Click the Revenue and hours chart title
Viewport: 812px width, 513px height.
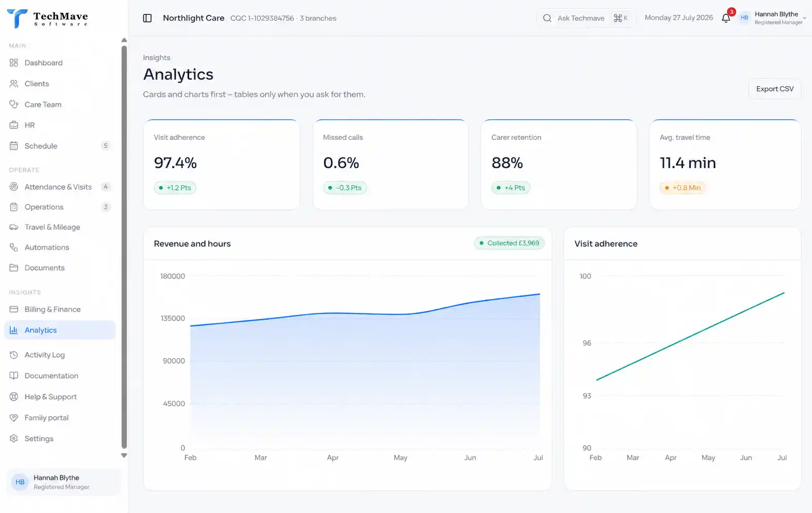192,244
